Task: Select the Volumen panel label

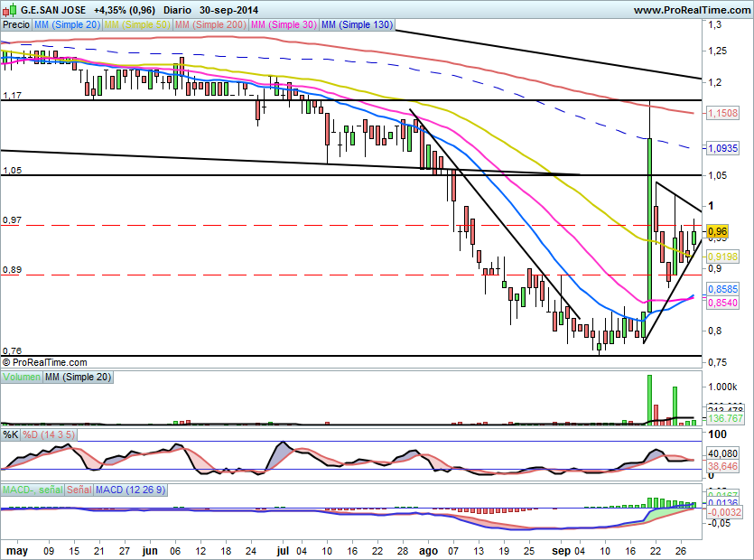Action: [x=22, y=377]
